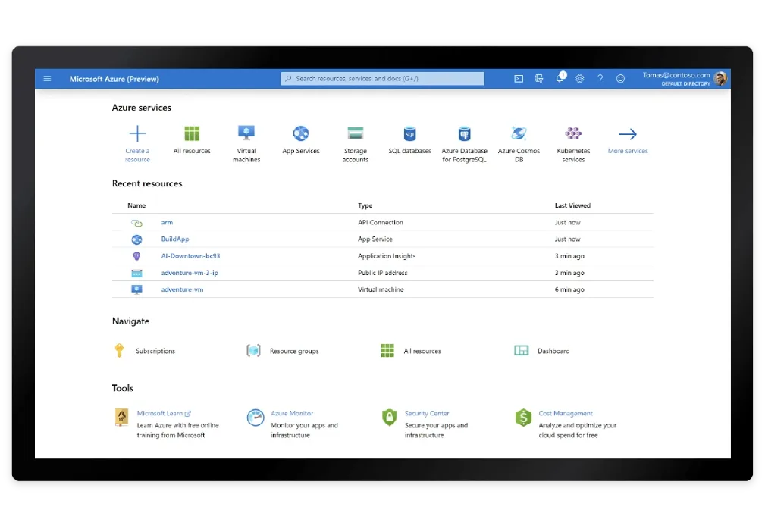This screenshot has width=765, height=532.
Task: Open the BuildApp resource link
Action: [174, 239]
